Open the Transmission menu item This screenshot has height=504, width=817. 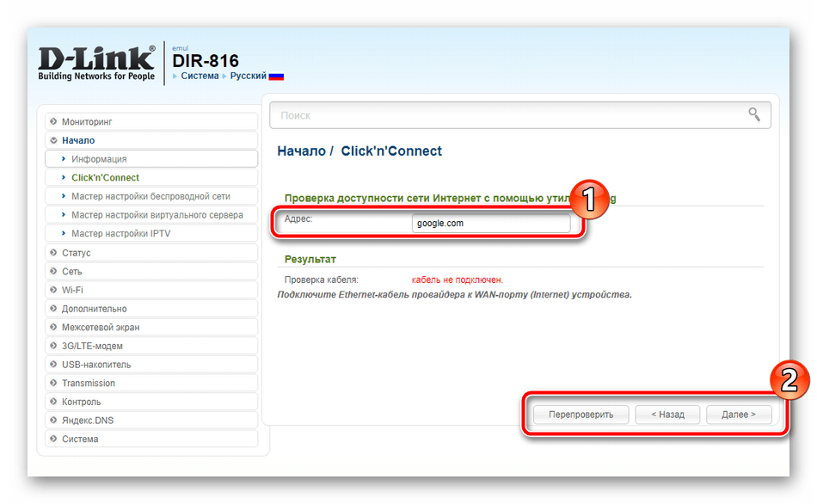point(151,383)
